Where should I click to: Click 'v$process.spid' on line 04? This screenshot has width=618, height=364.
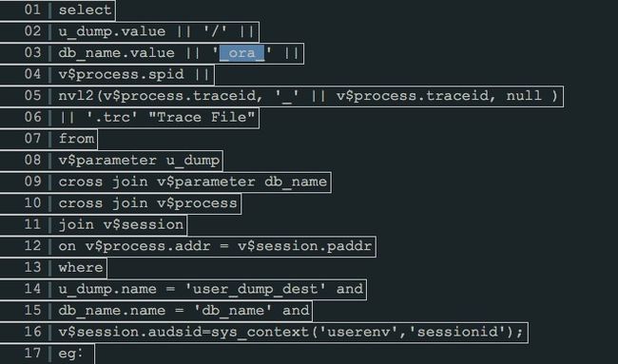coord(121,74)
